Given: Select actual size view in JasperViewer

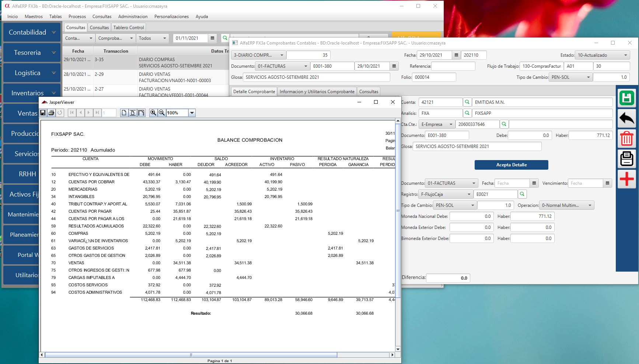Looking at the screenshot, I should point(124,113).
